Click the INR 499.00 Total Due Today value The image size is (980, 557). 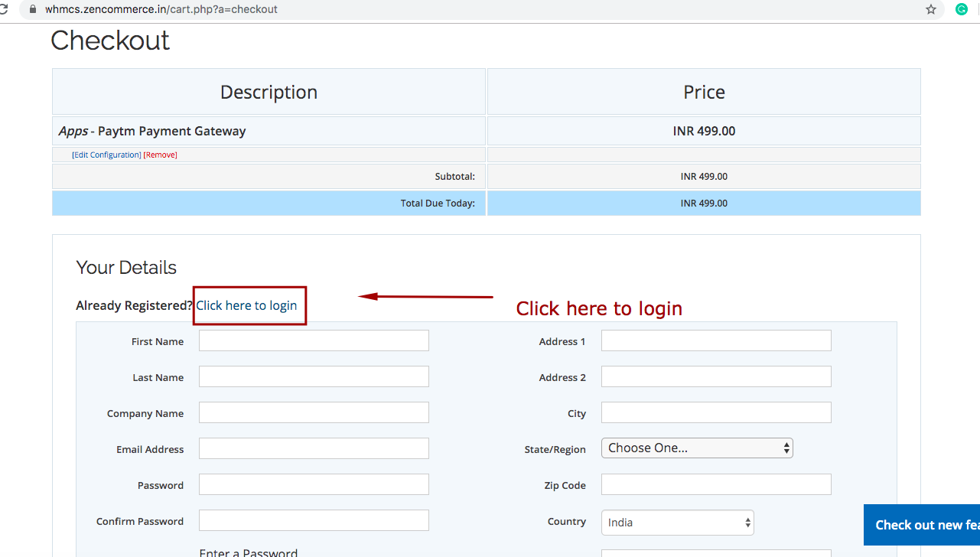704,204
